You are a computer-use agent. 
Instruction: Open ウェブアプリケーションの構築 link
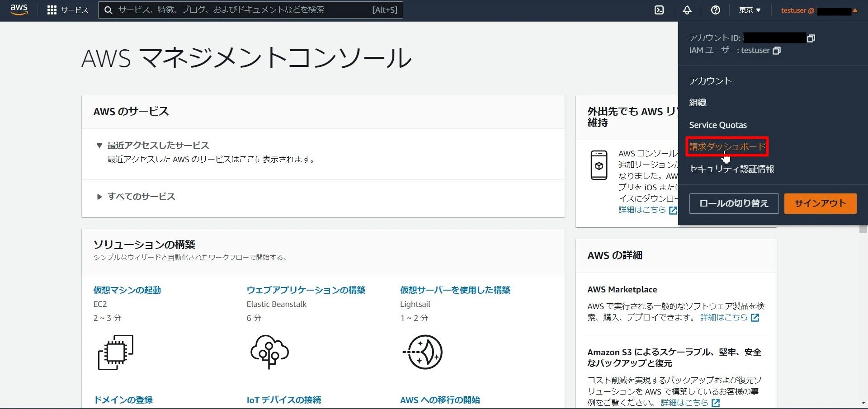click(306, 290)
